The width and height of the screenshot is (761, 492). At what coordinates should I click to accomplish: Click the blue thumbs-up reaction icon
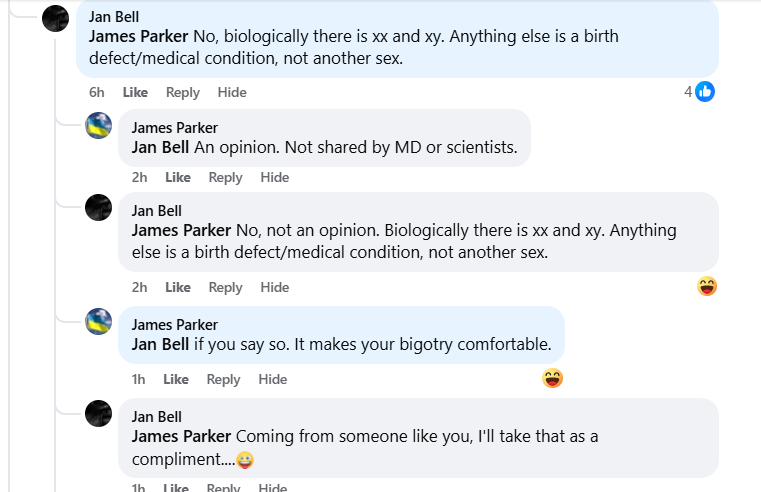click(705, 92)
